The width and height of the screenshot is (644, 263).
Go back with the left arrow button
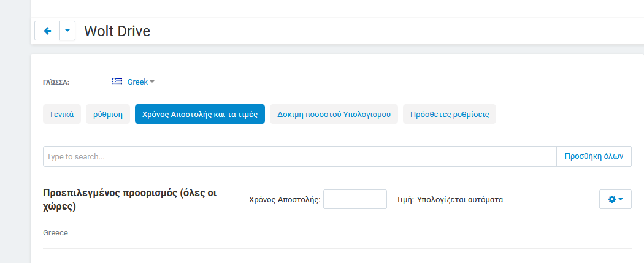coord(47,31)
